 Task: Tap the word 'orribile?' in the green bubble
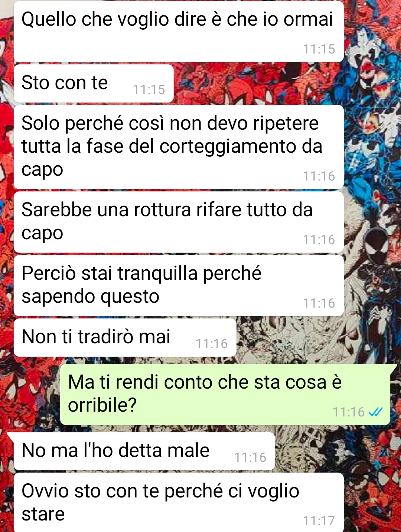pos(102,405)
